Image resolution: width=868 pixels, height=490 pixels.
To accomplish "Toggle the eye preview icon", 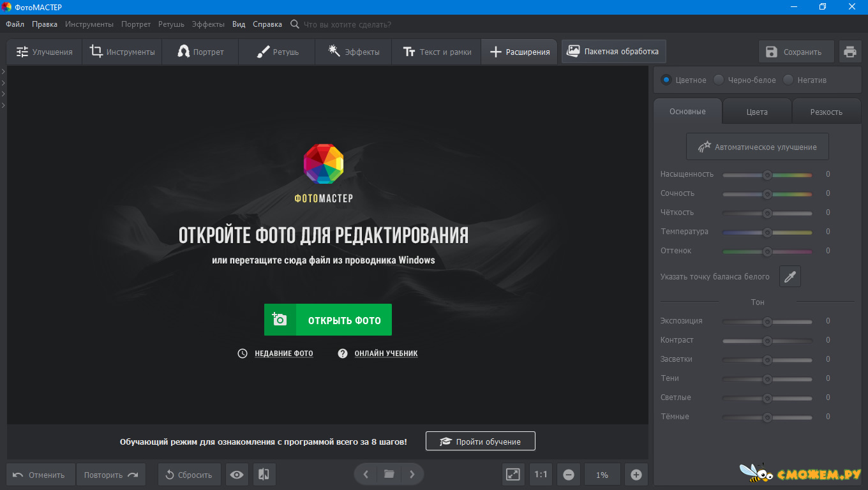I will pos(237,475).
